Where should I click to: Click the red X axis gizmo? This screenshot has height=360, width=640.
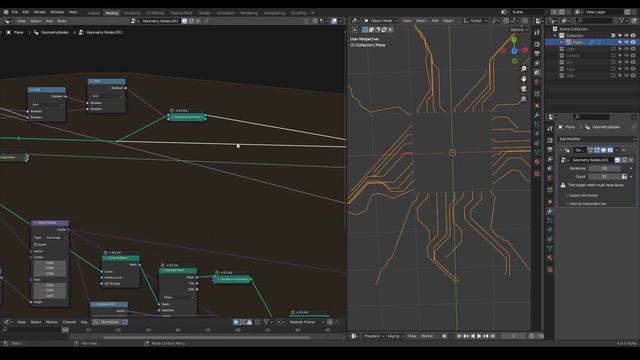point(525,51)
